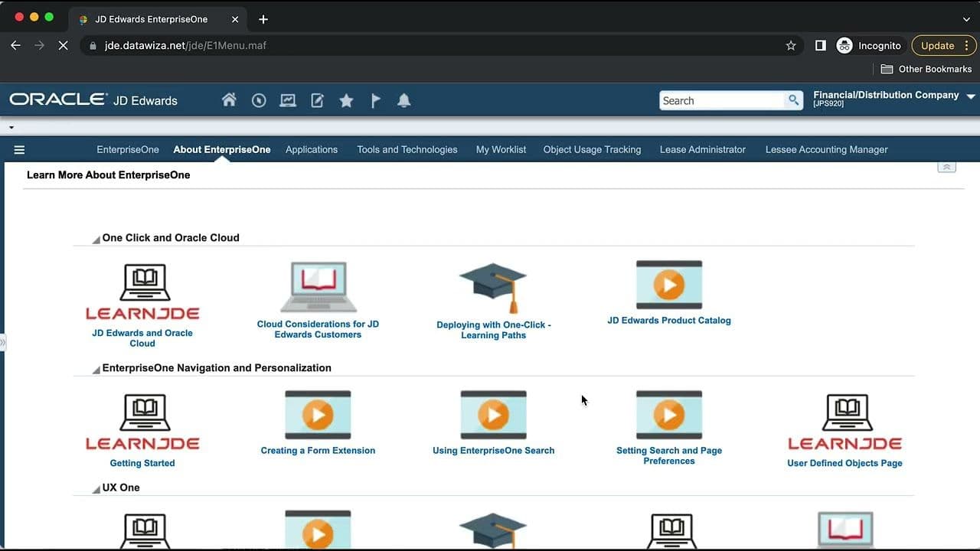Close the JD Edwards EnterpriseOne browser tab
Screen dimensions: 980x551
pyautogui.click(x=235, y=19)
